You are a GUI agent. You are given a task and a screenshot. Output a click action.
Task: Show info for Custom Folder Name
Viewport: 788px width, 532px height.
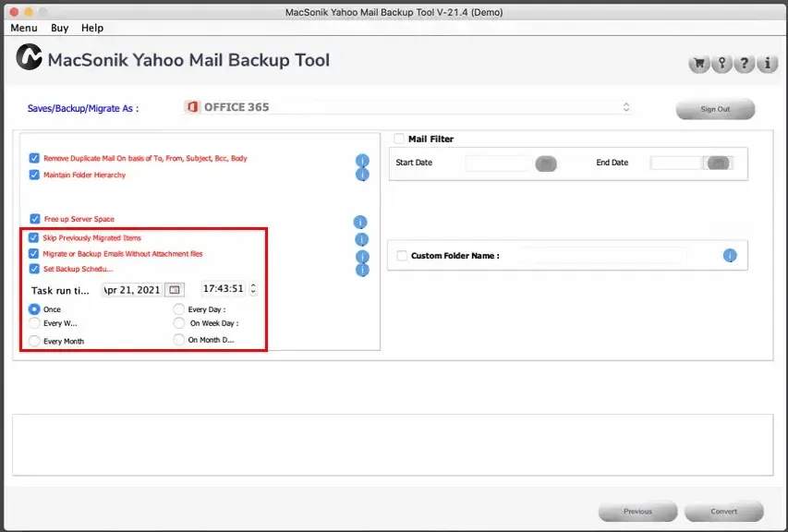730,256
